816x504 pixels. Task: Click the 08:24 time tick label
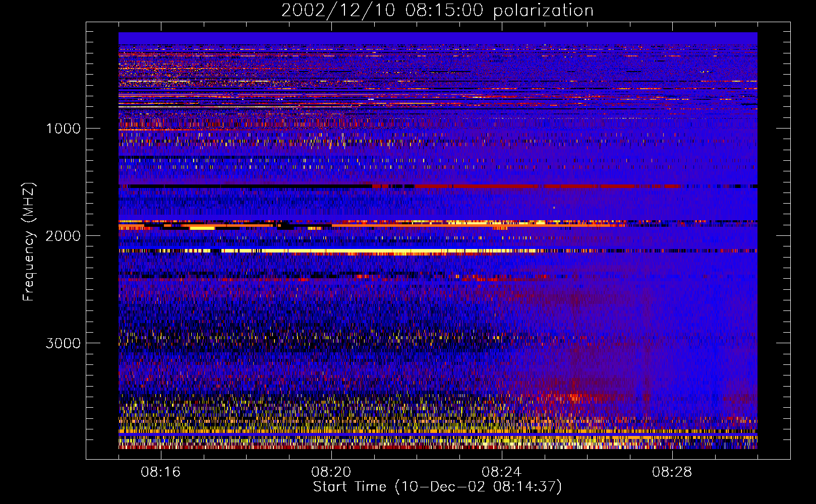coord(502,472)
